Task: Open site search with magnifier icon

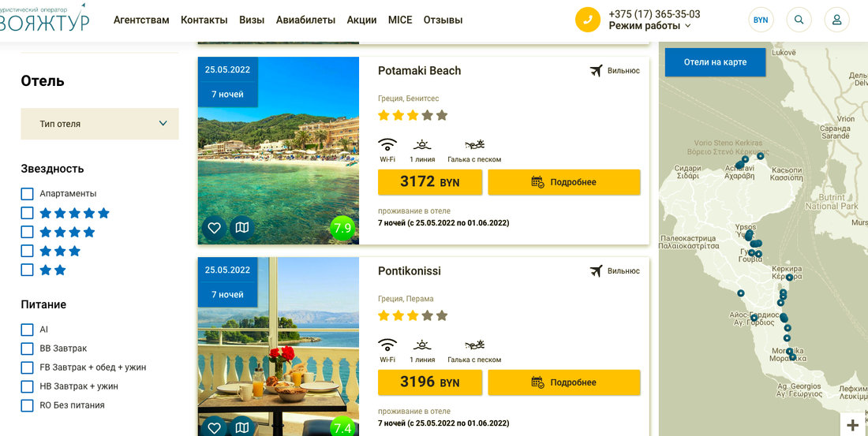Action: 799,20
